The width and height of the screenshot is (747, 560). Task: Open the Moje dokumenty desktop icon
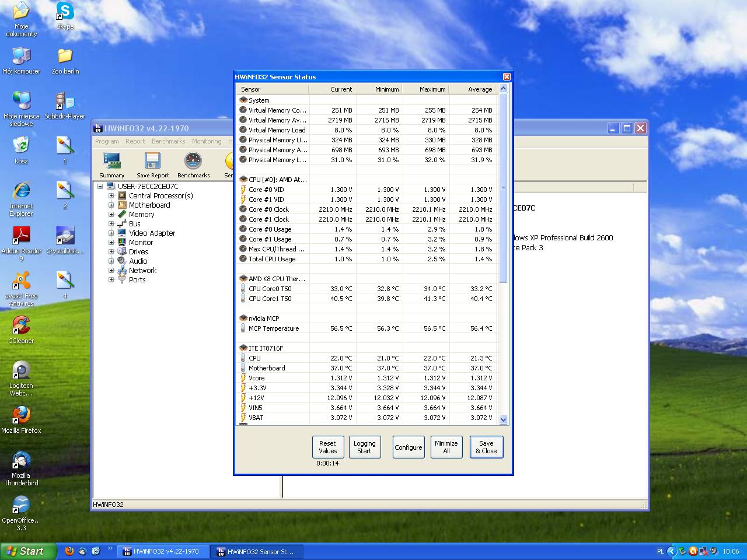tap(21, 20)
